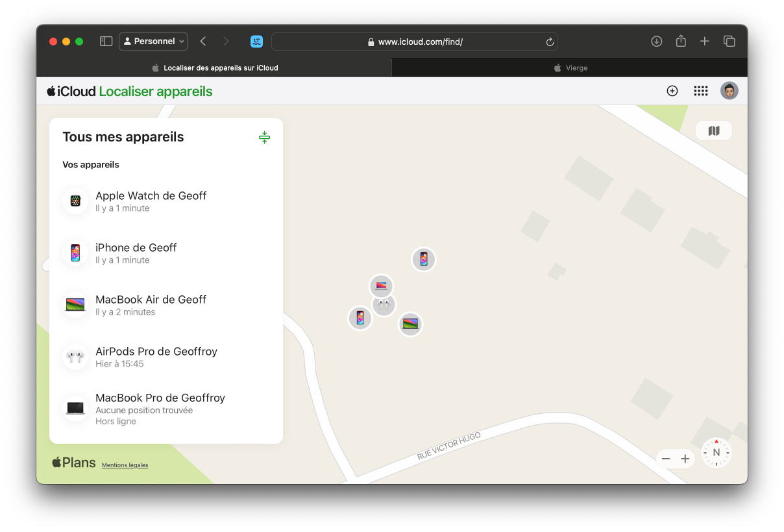Click the Hors ligne status text
Viewport: 784px width, 532px height.
click(x=116, y=421)
